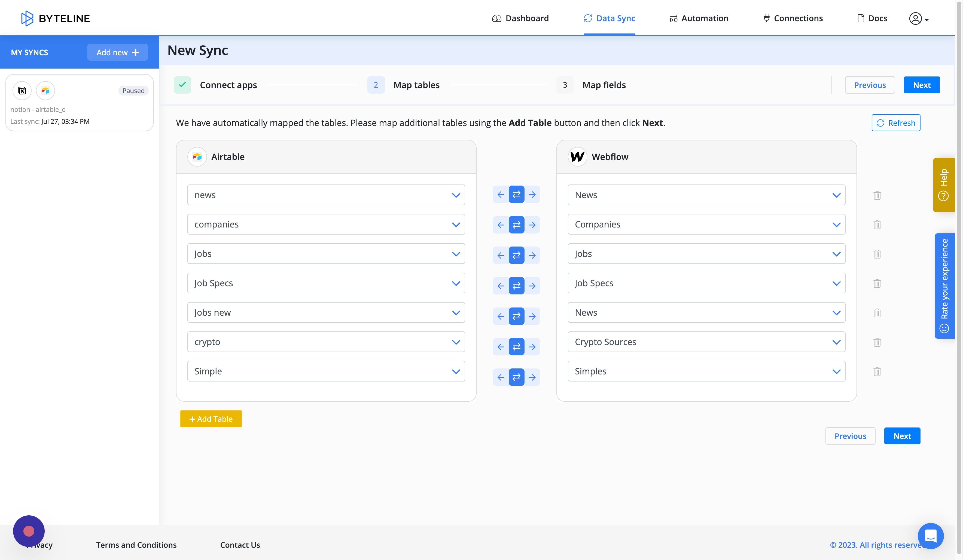Screen dimensions: 963x560
Task: Set news row to two-way sync
Action: [x=516, y=195]
